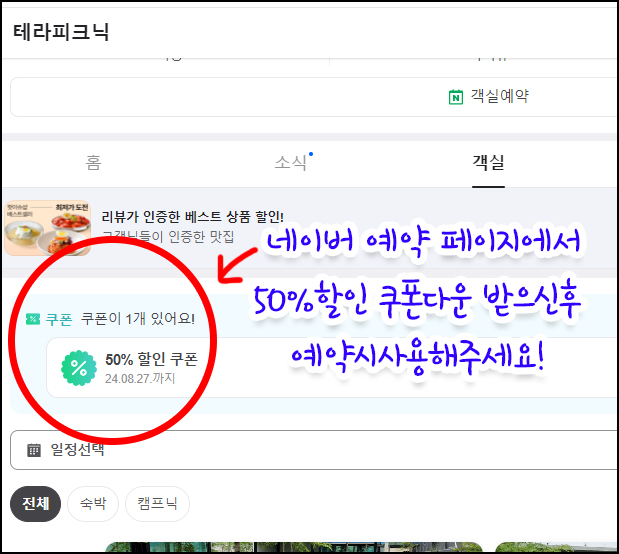The height and width of the screenshot is (554, 619).
Task: Click the small green 쿠폰 ticket icon
Action: coord(33,319)
